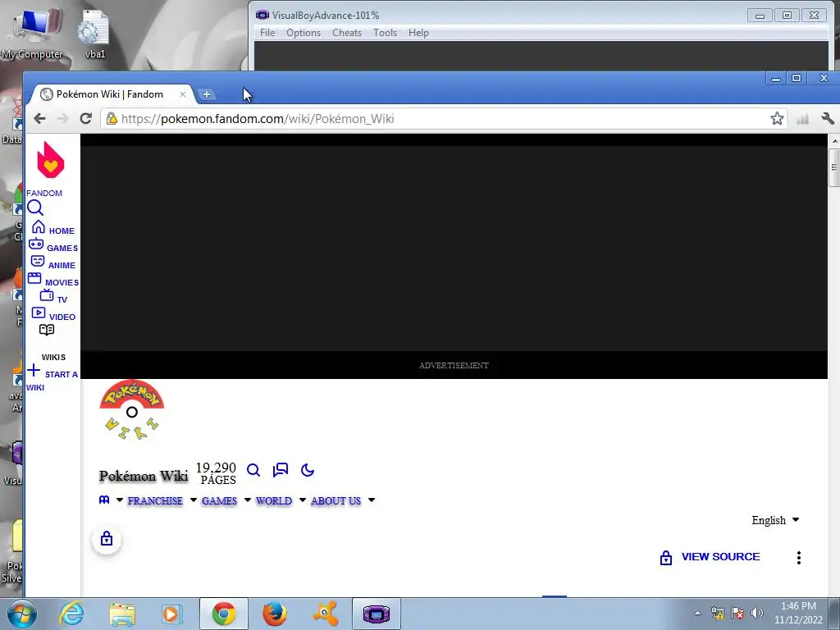Screen dimensions: 840x630
Task: Open the English language dropdown
Action: (775, 520)
